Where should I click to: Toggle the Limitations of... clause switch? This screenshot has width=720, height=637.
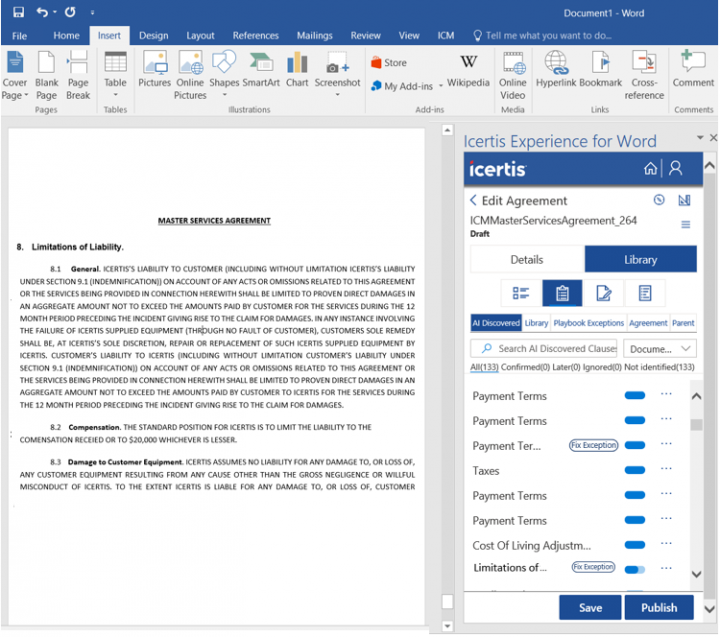(635, 569)
